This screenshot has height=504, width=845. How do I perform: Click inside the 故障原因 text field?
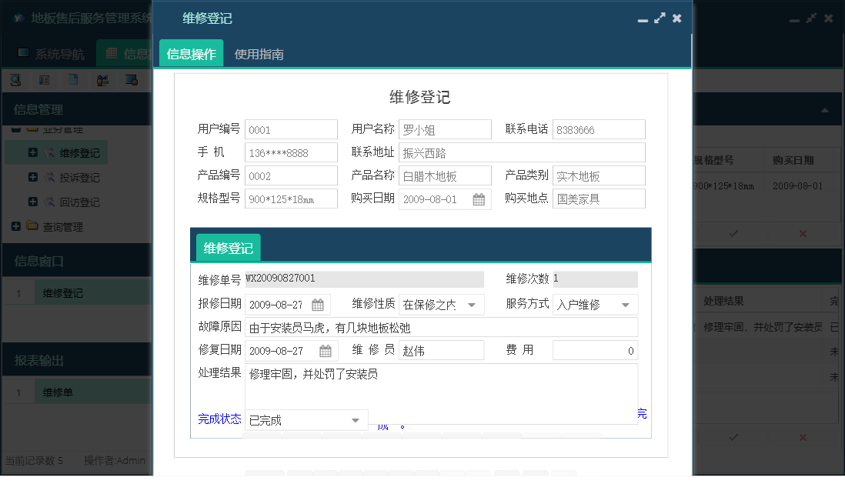click(x=439, y=327)
